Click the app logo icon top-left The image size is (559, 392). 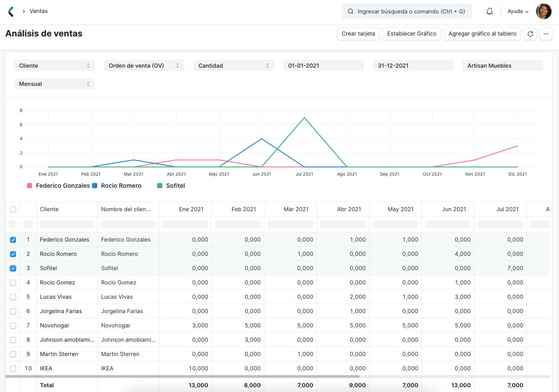tap(10, 11)
